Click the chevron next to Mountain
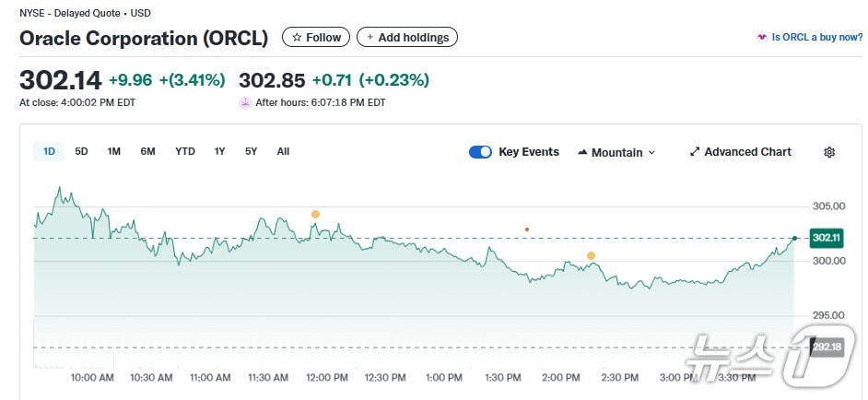This screenshot has width=868, height=400. click(x=652, y=152)
